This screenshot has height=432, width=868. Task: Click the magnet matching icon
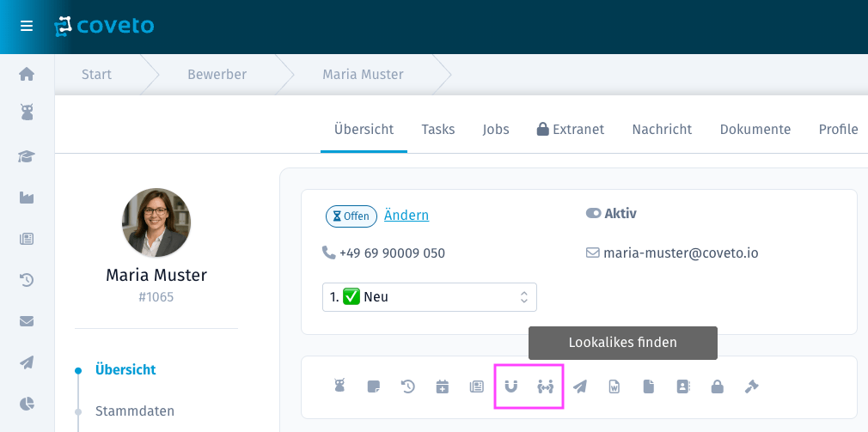click(x=511, y=386)
